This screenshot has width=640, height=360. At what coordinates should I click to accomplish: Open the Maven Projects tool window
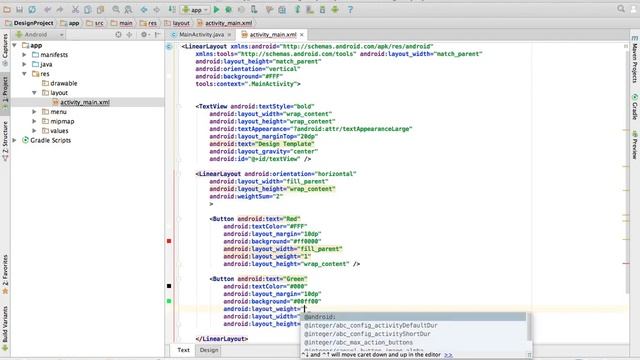click(x=635, y=60)
